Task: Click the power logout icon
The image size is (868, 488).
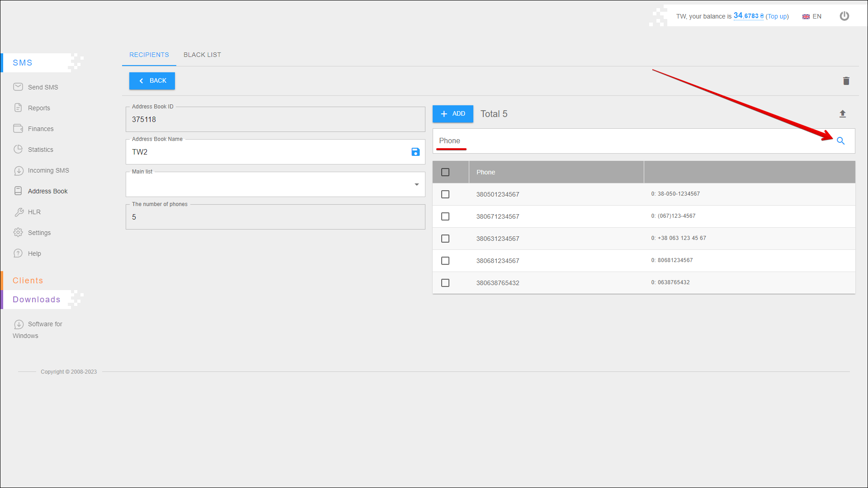Action: 844,16
